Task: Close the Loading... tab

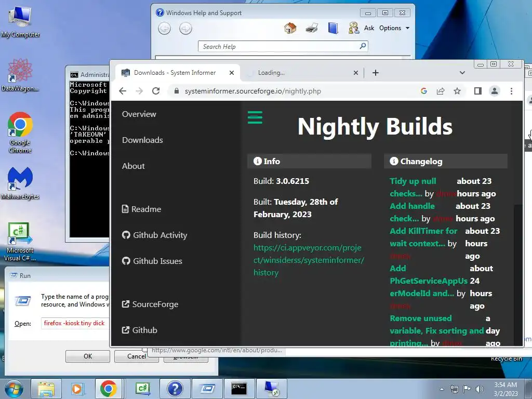Action: [x=355, y=73]
